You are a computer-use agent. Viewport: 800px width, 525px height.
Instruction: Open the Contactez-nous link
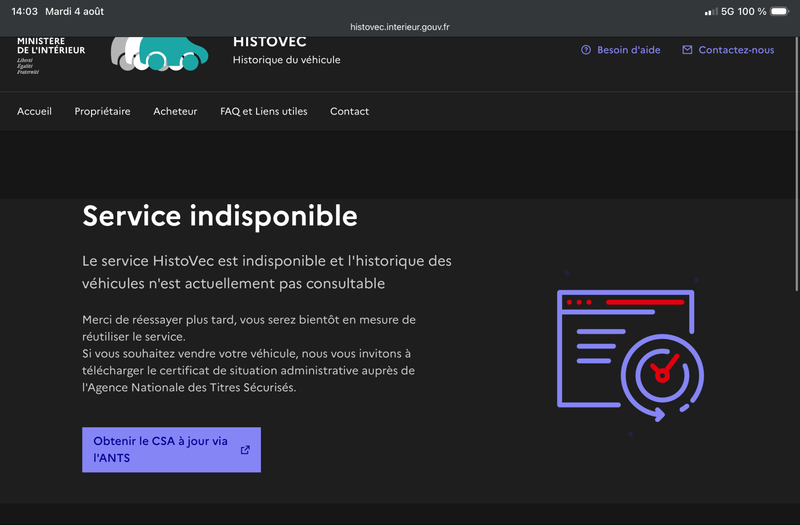tap(728, 50)
